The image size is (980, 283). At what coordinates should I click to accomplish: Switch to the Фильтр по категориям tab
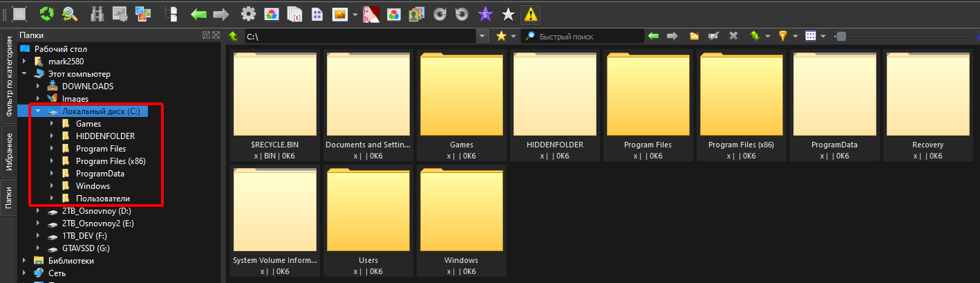pyautogui.click(x=9, y=77)
